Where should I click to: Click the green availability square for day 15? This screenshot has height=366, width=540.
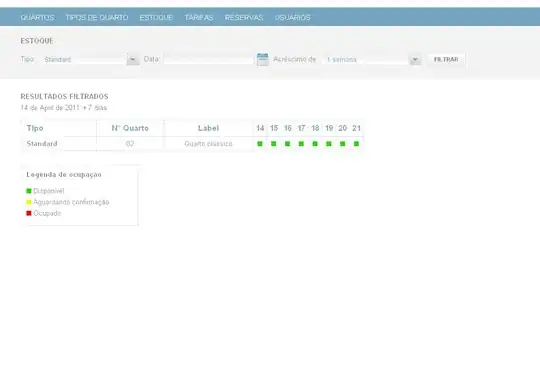pyautogui.click(x=274, y=144)
